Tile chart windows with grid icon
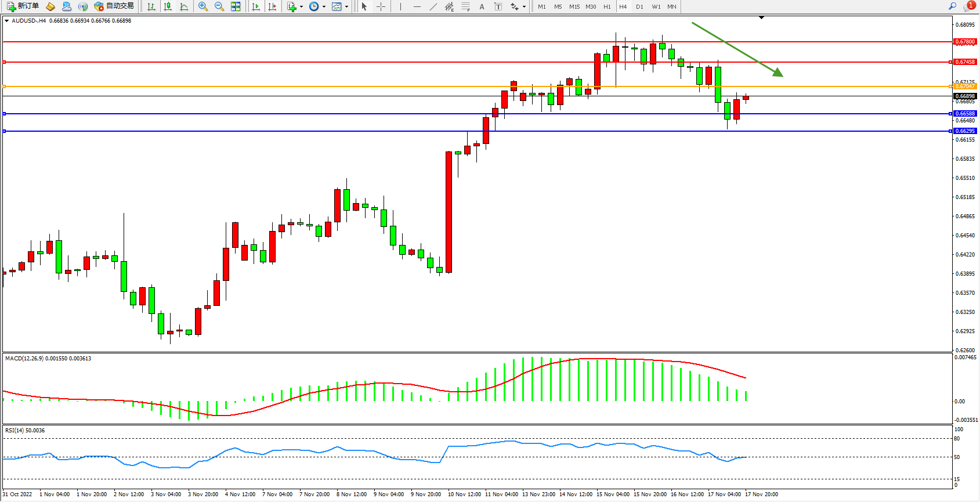The image size is (980, 502). [x=236, y=6]
